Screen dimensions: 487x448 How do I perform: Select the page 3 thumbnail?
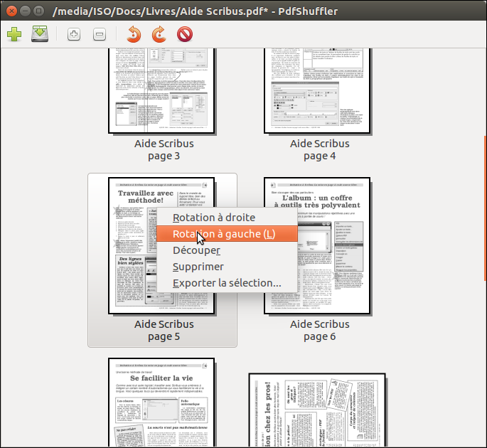pos(162,91)
